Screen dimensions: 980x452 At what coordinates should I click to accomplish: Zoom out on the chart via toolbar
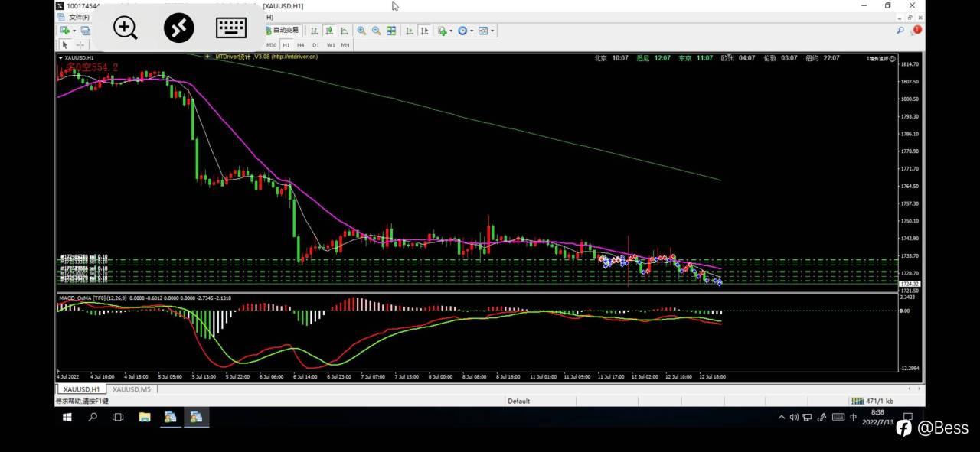(x=376, y=31)
